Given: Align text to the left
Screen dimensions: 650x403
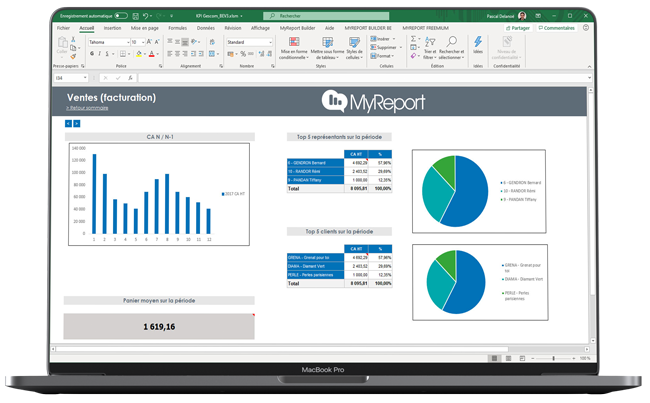Looking at the screenshot, I should coord(170,54).
